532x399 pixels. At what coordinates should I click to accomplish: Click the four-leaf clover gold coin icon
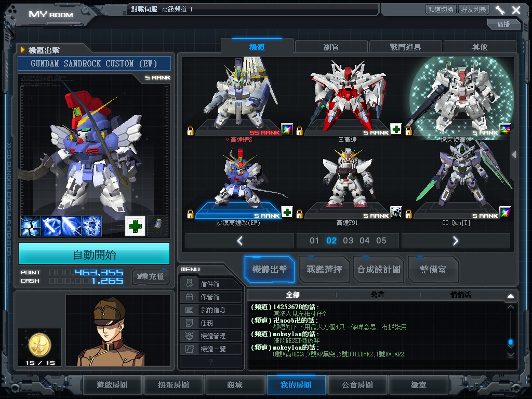(37, 342)
